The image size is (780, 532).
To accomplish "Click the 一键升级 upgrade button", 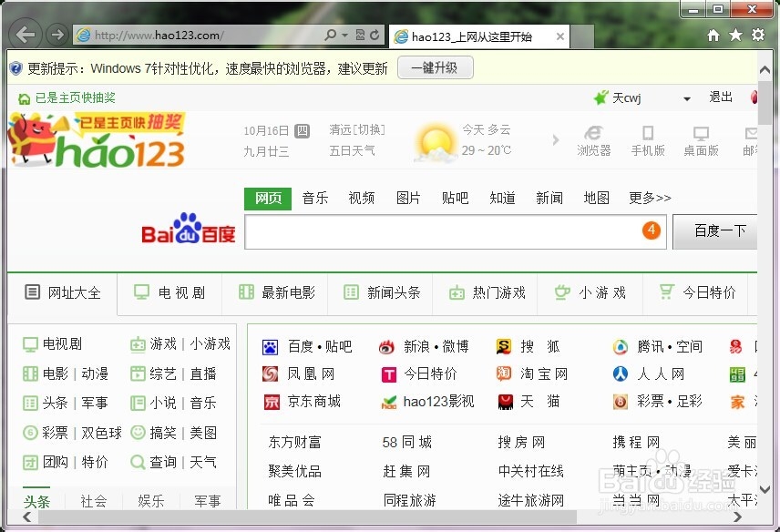I will tap(436, 67).
